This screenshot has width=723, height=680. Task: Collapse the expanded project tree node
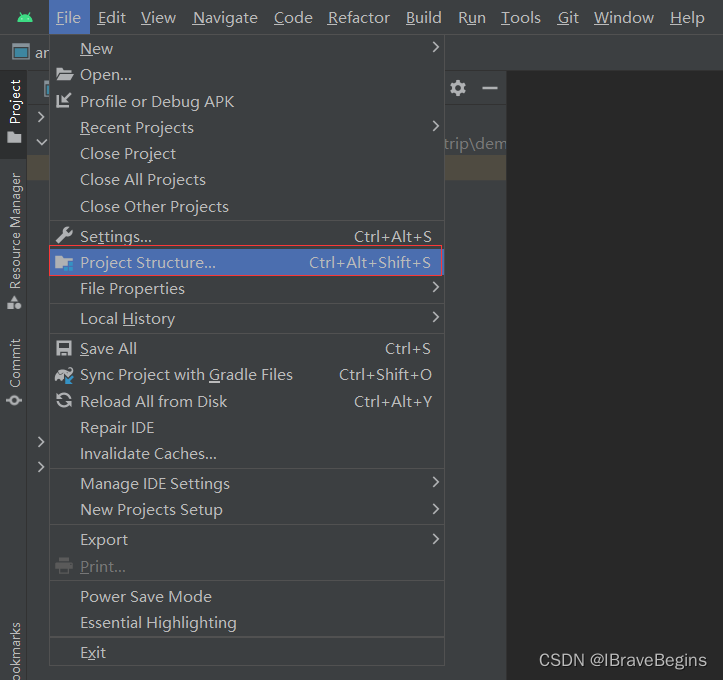click(x=41, y=142)
